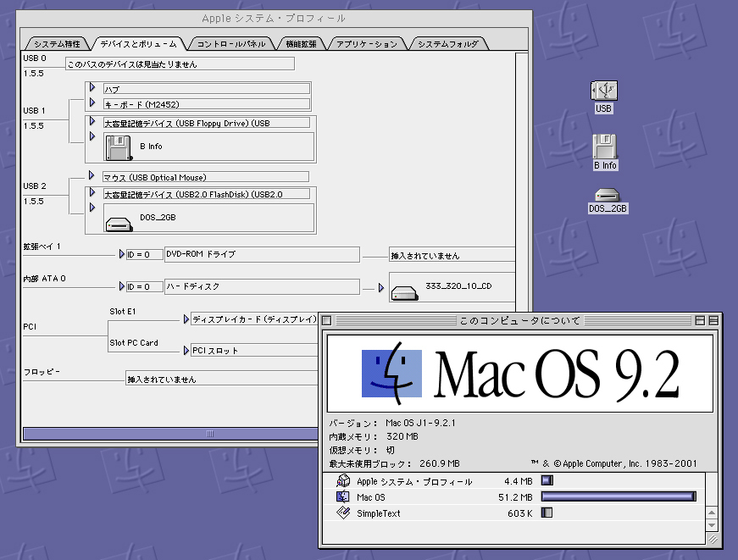
Task: Expand the DOS_2GB volume triangle
Action: pos(92,208)
